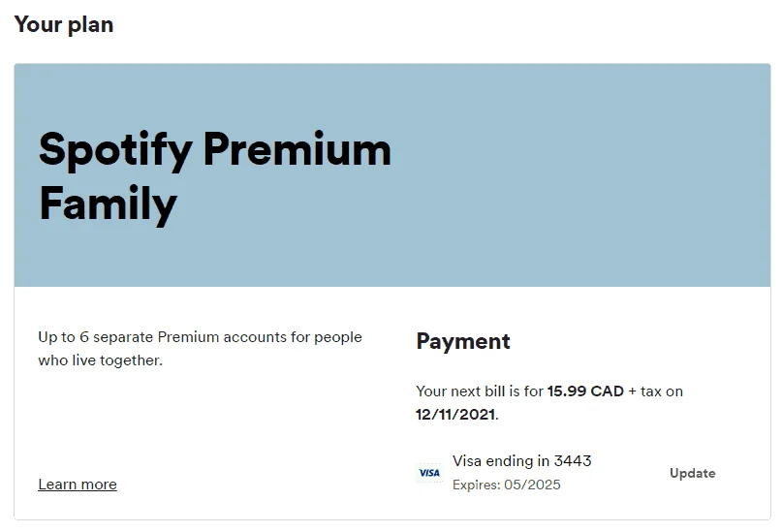
Task: Open the Learn more link
Action: [78, 485]
